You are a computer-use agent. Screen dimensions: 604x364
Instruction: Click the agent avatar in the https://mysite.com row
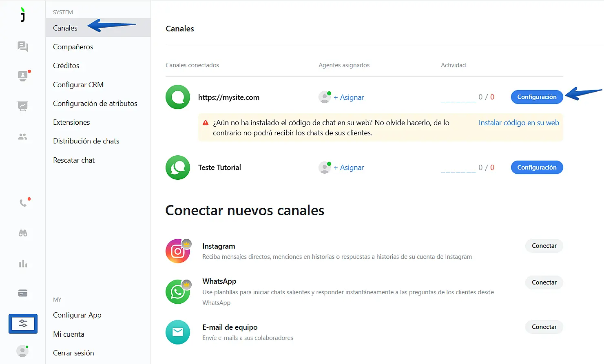tap(325, 97)
